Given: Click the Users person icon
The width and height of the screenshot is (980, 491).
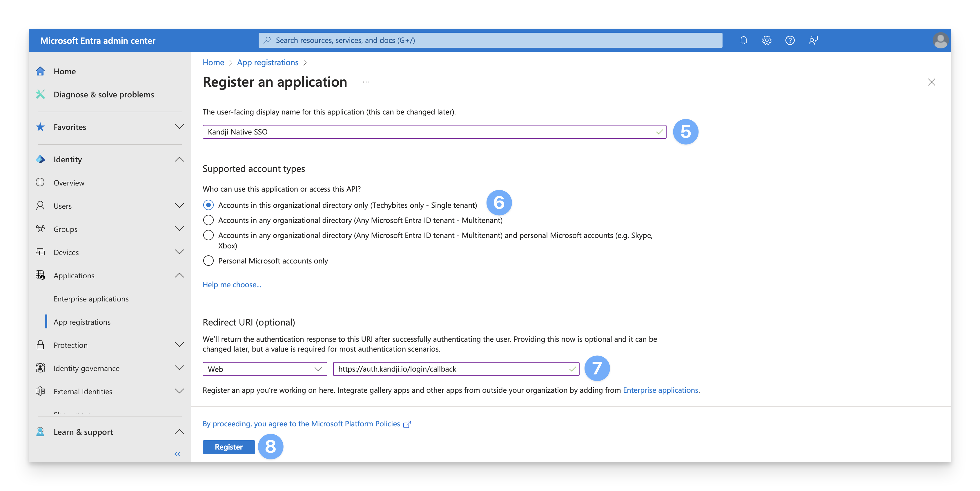Looking at the screenshot, I should tap(40, 206).
